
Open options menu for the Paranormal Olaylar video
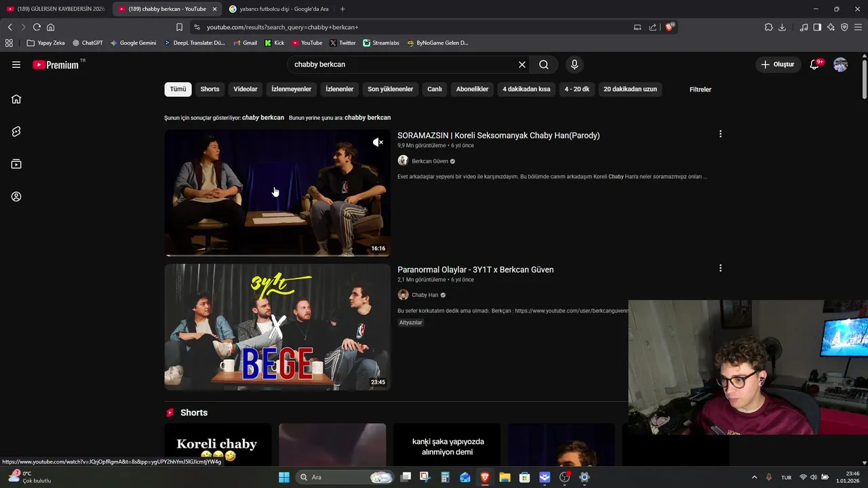(720, 268)
